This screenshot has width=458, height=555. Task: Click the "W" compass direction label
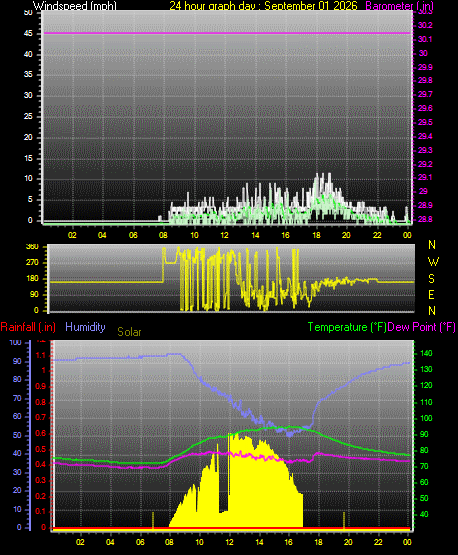click(x=433, y=262)
